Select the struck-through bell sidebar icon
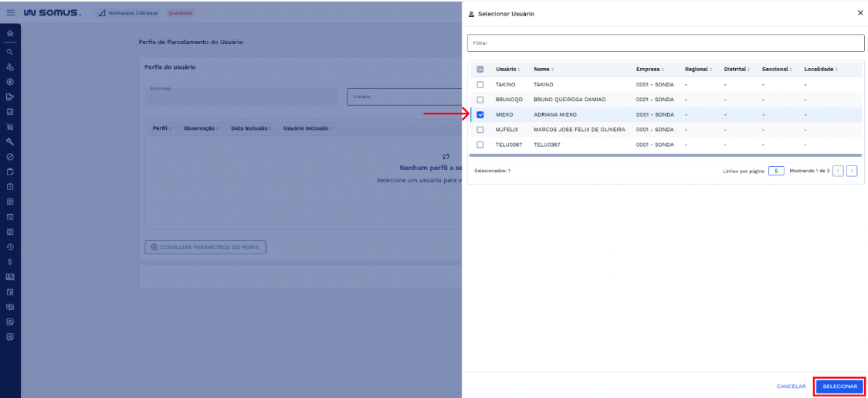The image size is (868, 398). tap(10, 127)
